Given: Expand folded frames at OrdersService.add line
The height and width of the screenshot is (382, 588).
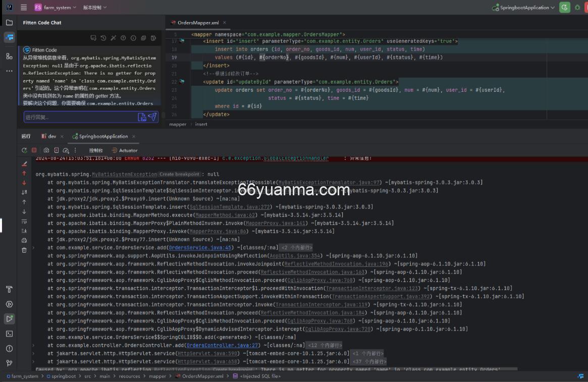Looking at the screenshot, I should tap(34, 248).
